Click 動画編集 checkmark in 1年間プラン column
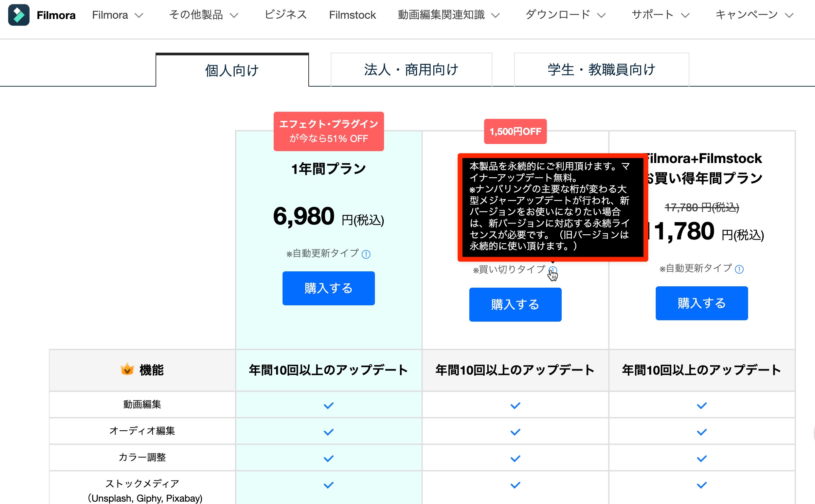The image size is (815, 504). pos(328,405)
